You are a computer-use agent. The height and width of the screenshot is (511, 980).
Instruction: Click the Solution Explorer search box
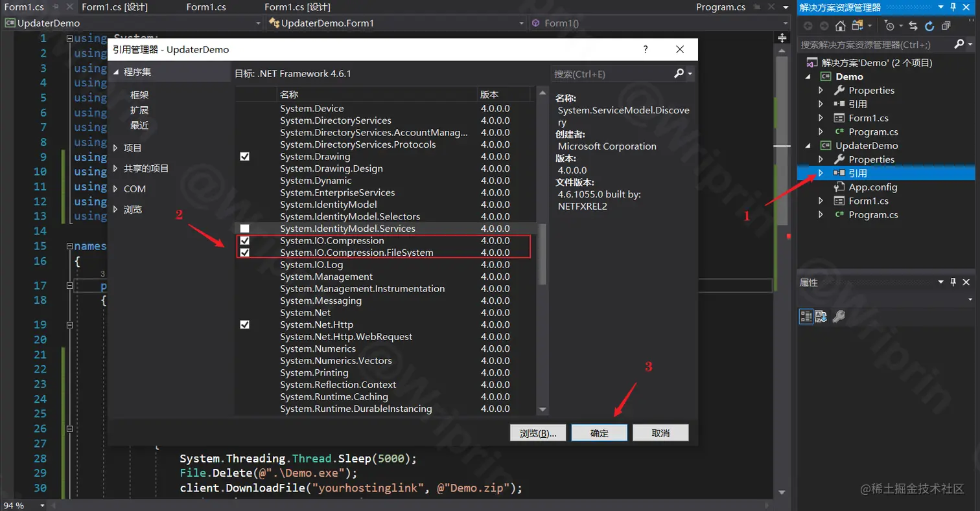click(875, 45)
